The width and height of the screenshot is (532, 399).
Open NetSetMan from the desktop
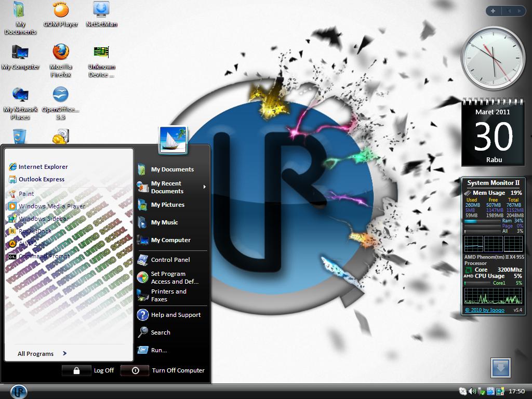pos(101,9)
